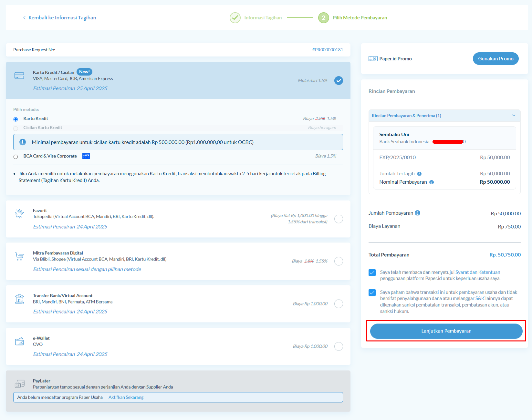Click the Mulai dari 1.5% fee text
This screenshot has width=532, height=420.
click(312, 80)
